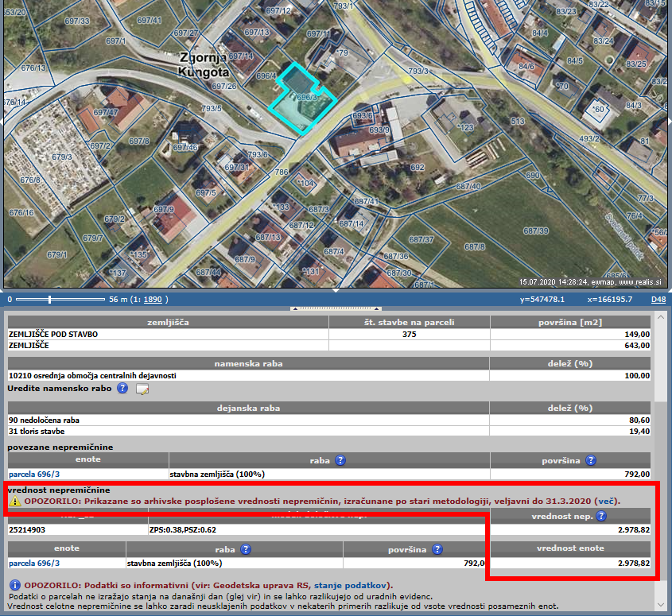Open the map scale 1890 link
Viewport: 672px width, 616px height.
coord(153,300)
